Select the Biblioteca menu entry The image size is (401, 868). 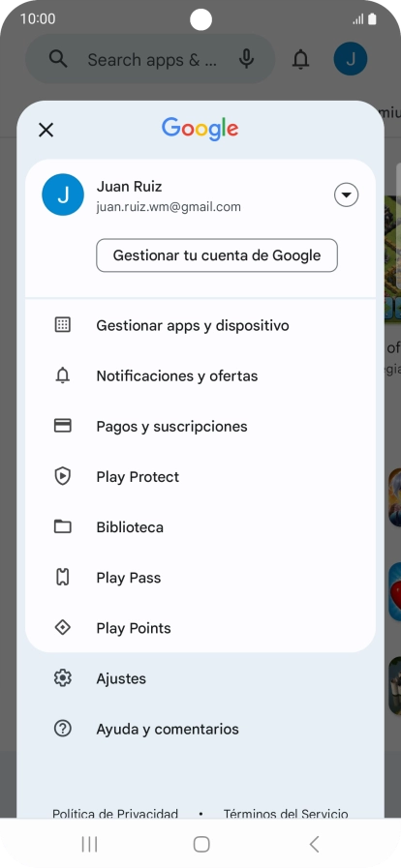coord(200,527)
